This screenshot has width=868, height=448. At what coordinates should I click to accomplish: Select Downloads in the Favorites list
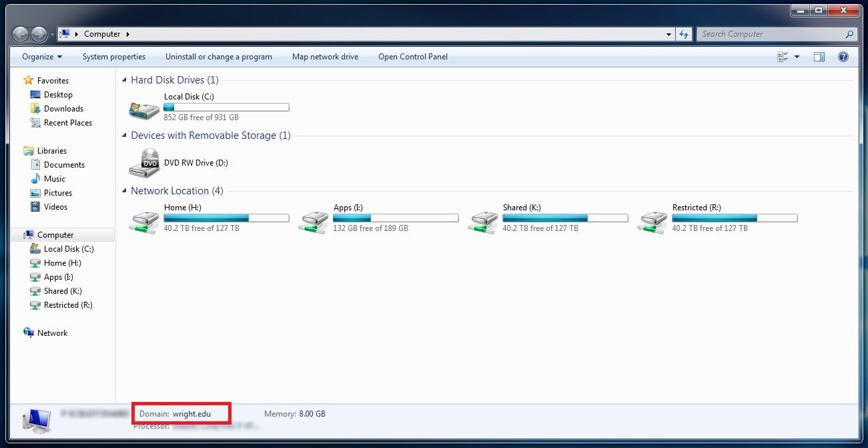point(63,109)
